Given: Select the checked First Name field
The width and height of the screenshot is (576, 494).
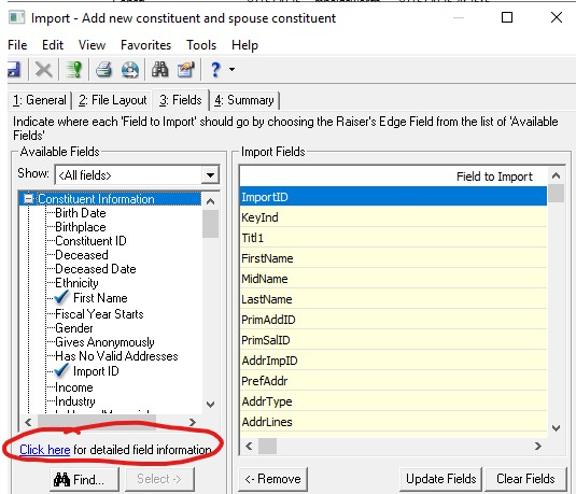Looking at the screenshot, I should pyautogui.click(x=100, y=298).
